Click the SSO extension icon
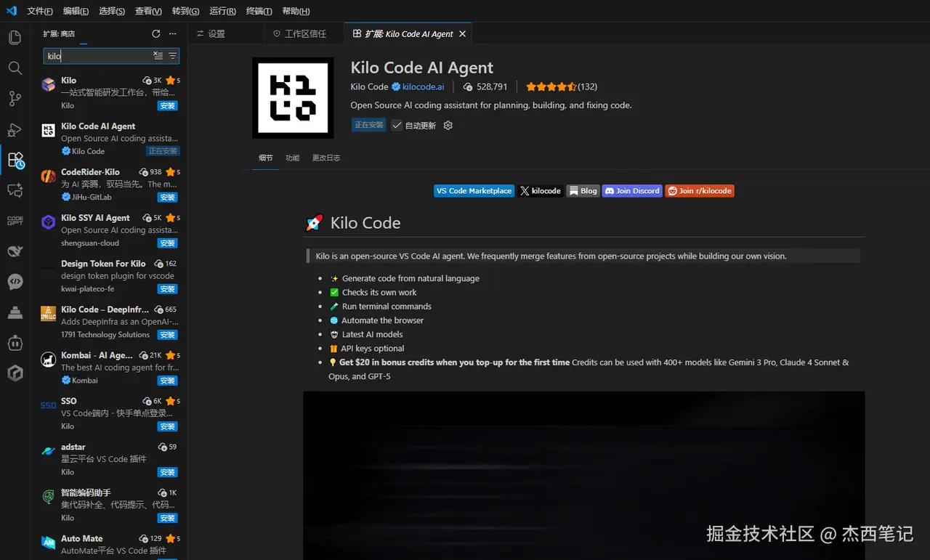930x560 pixels. tap(48, 405)
